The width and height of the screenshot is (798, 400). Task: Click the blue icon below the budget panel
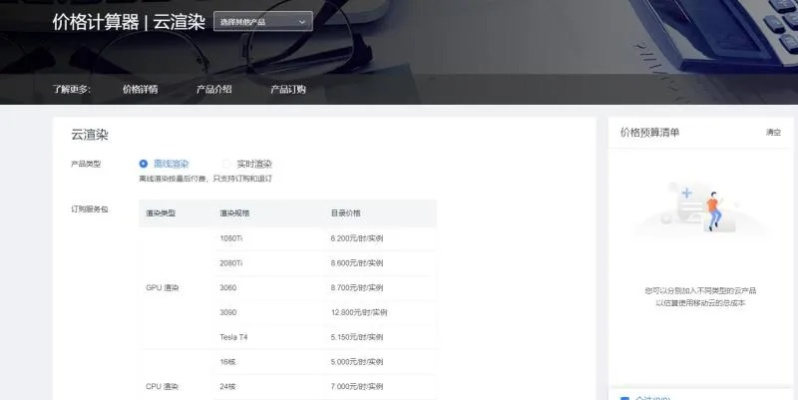(625, 398)
